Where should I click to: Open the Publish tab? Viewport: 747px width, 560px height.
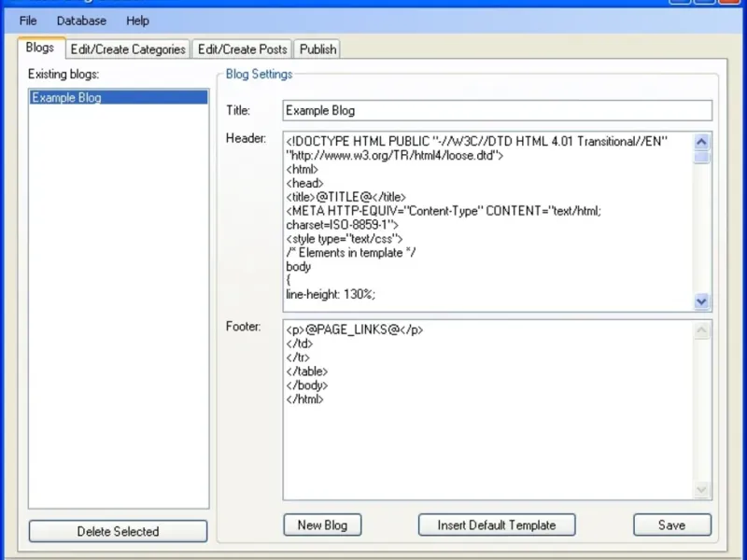pos(317,49)
